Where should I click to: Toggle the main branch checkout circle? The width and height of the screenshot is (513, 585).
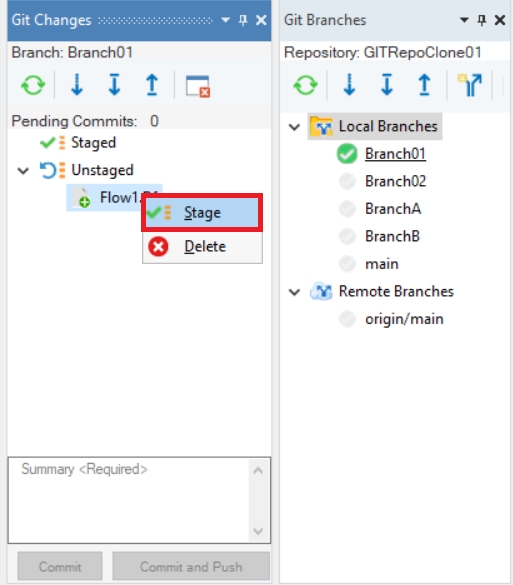(x=347, y=264)
